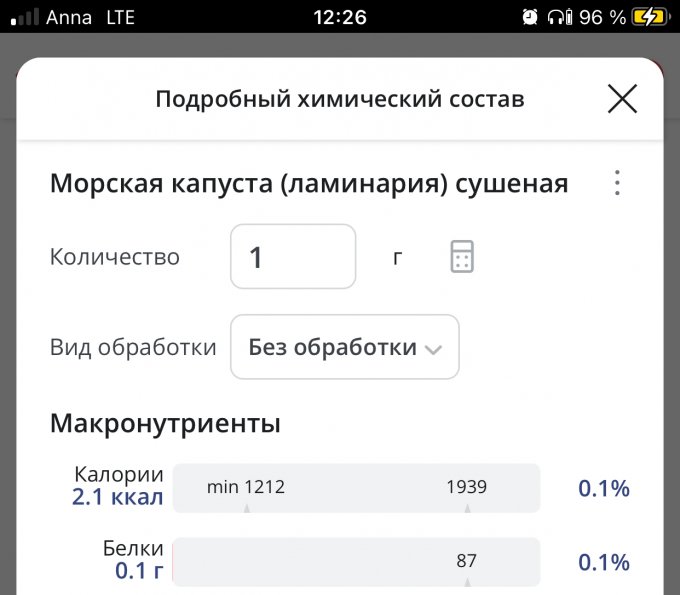Viewport: 680px width, 595px height.
Task: Tap the gram unit label "г"
Action: pos(398,257)
